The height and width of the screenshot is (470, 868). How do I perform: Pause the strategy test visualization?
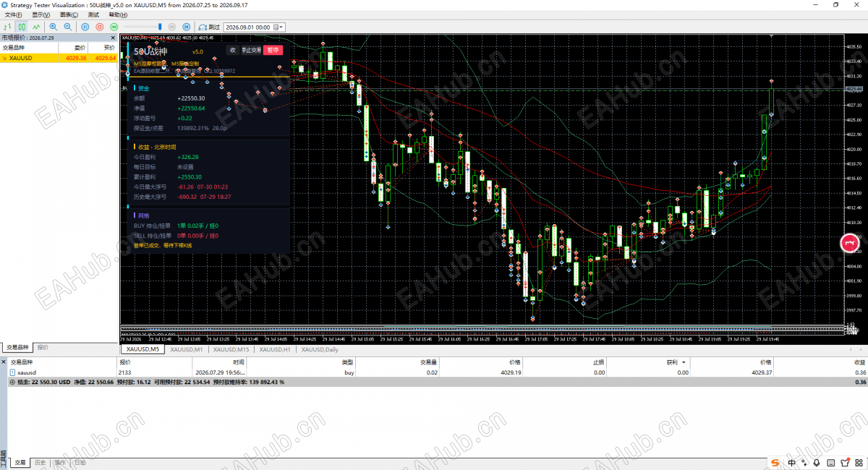[85, 27]
